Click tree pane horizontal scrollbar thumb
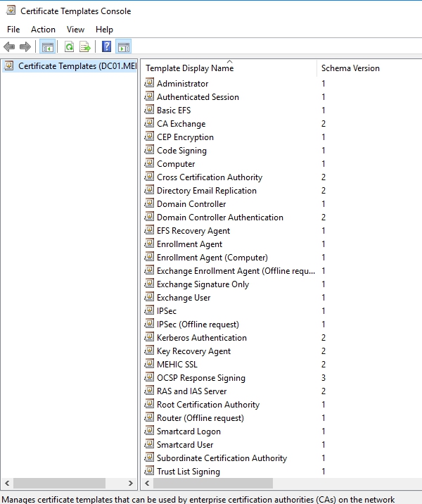 pos(59,483)
